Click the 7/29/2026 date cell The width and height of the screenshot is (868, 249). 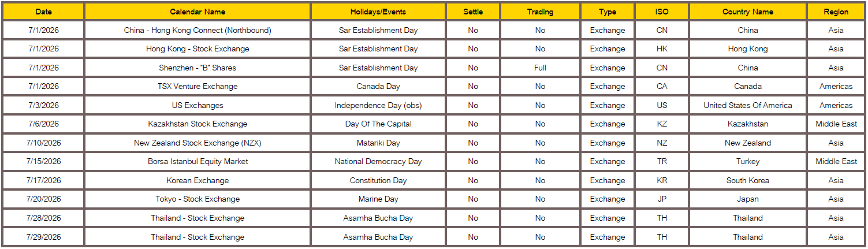click(x=43, y=237)
